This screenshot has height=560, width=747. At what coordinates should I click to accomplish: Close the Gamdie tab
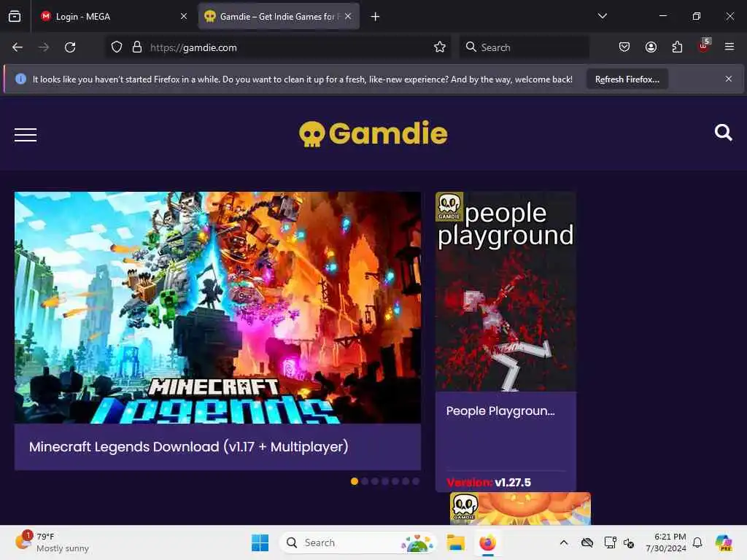click(x=348, y=16)
